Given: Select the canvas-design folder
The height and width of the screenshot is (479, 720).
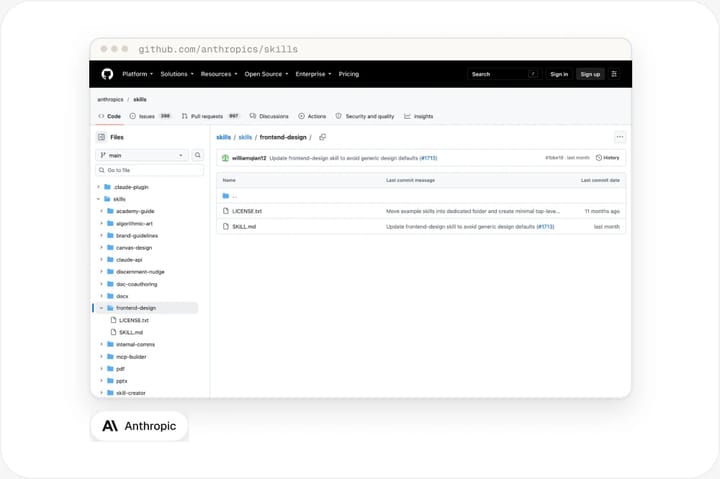Looking at the screenshot, I should click(x=134, y=248).
